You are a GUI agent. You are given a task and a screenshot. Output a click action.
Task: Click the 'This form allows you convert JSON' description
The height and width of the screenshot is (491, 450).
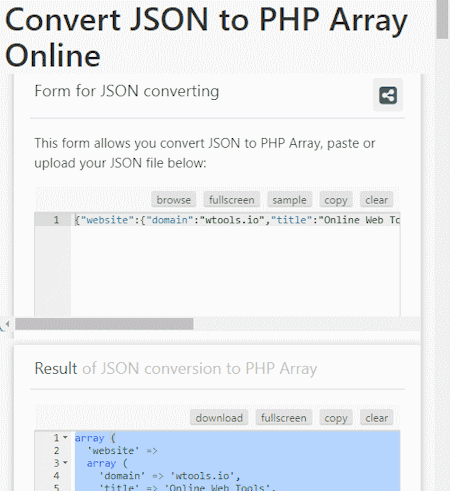point(205,153)
